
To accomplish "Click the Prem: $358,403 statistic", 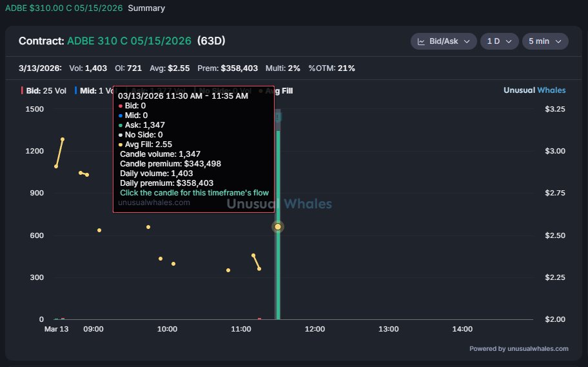I will [228, 68].
